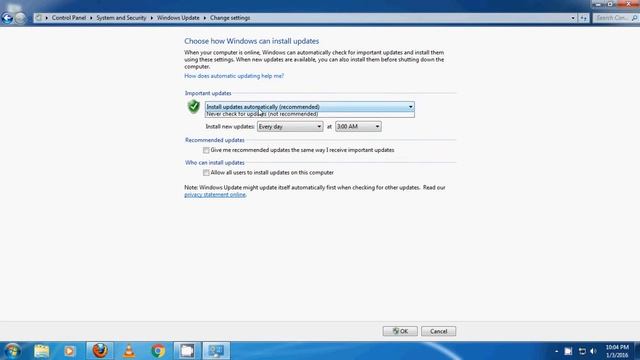This screenshot has width=640, height=360.
Task: Open the 'Every day' schedule dropdown
Action: (290, 127)
